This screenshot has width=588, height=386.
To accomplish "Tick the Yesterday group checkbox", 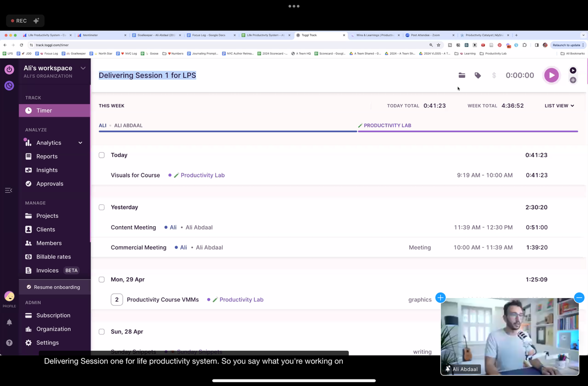I will (x=101, y=207).
